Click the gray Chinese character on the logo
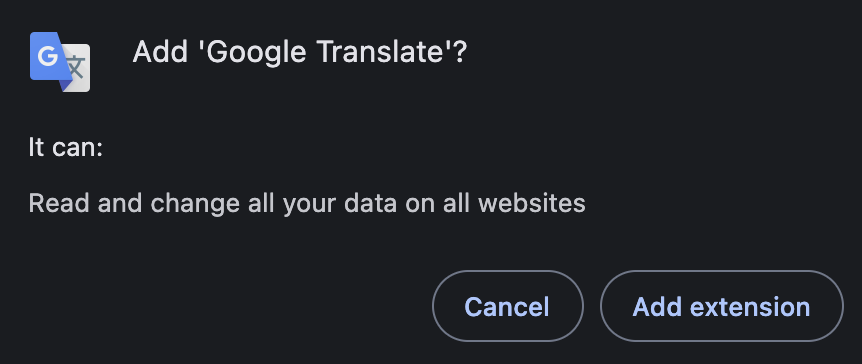Screen dimensions: 862x364 point(76,68)
